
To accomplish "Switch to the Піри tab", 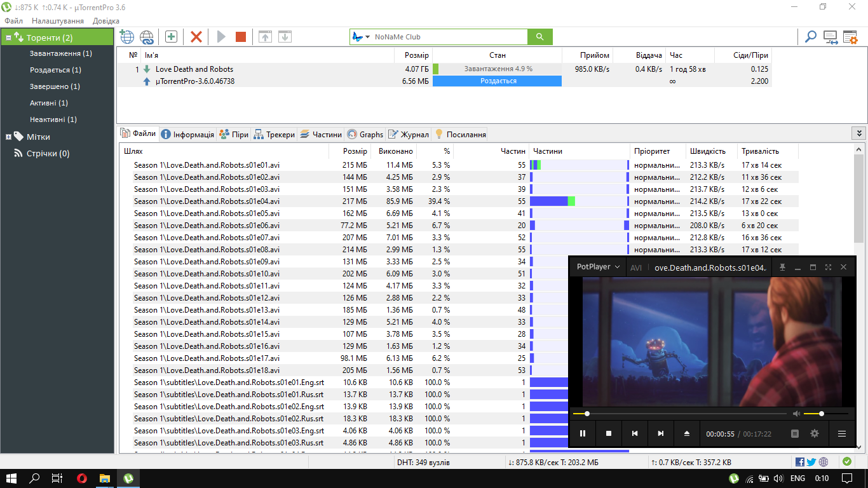I will [x=233, y=134].
